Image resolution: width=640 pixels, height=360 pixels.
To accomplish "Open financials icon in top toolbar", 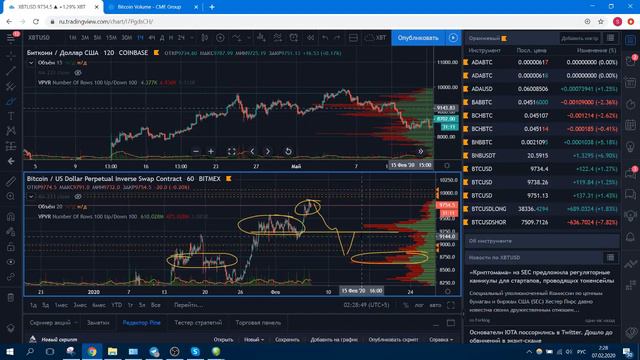I will (261, 38).
